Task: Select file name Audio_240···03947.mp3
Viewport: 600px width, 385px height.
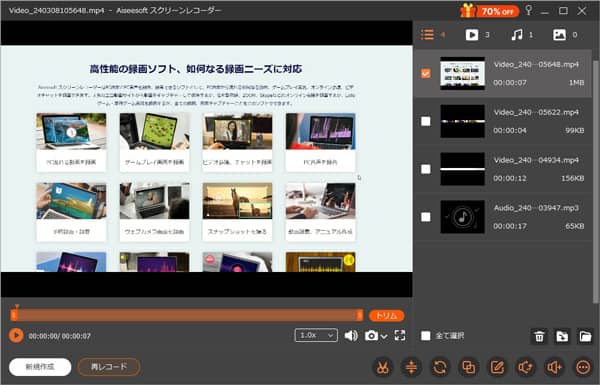Action: [536, 208]
